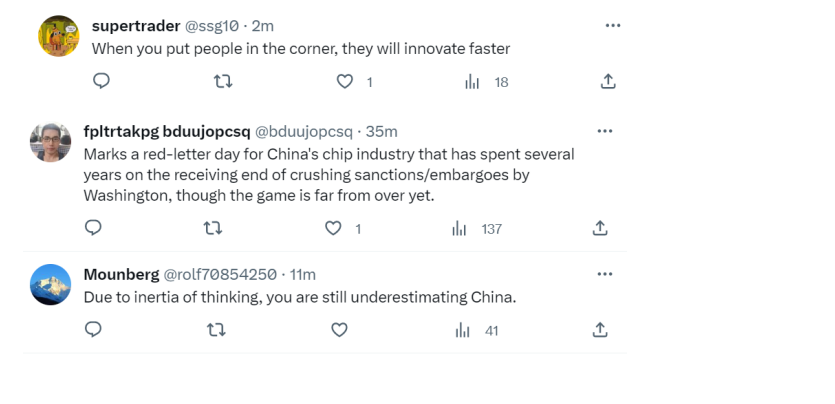Open more menu on bduujopcsq's tweet
The width and height of the screenshot is (835, 404).
pyautogui.click(x=604, y=131)
